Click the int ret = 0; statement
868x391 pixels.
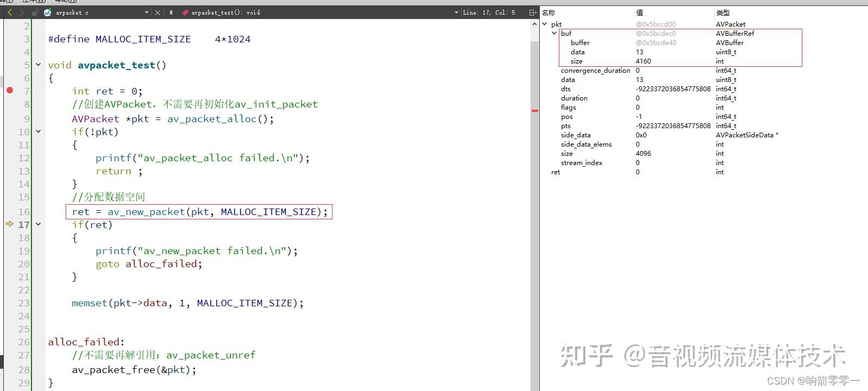pos(107,91)
